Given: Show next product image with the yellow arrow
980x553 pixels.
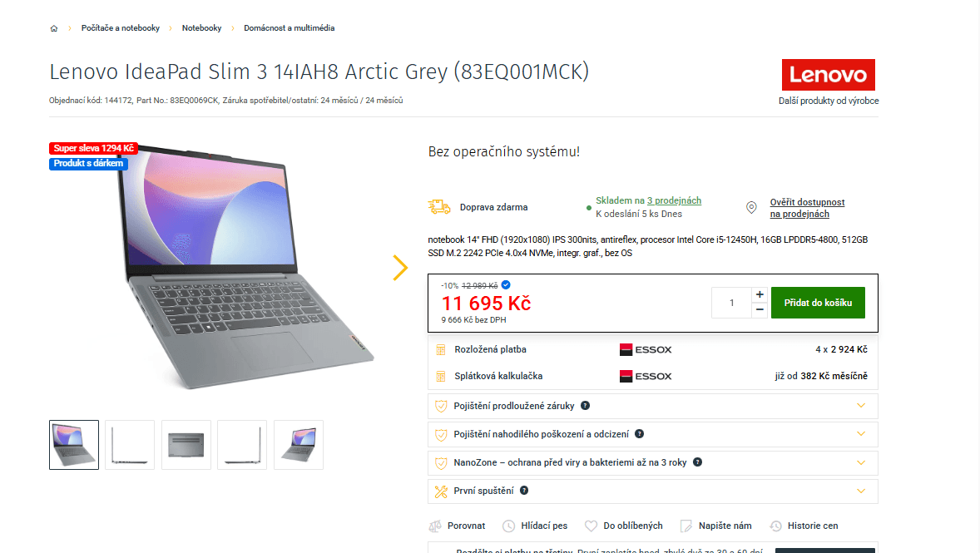Looking at the screenshot, I should (400, 268).
